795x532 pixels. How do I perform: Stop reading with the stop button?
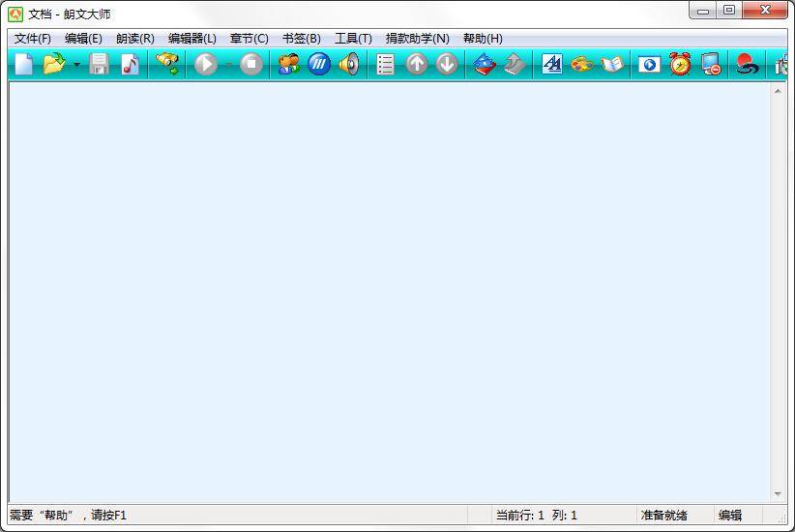250,65
